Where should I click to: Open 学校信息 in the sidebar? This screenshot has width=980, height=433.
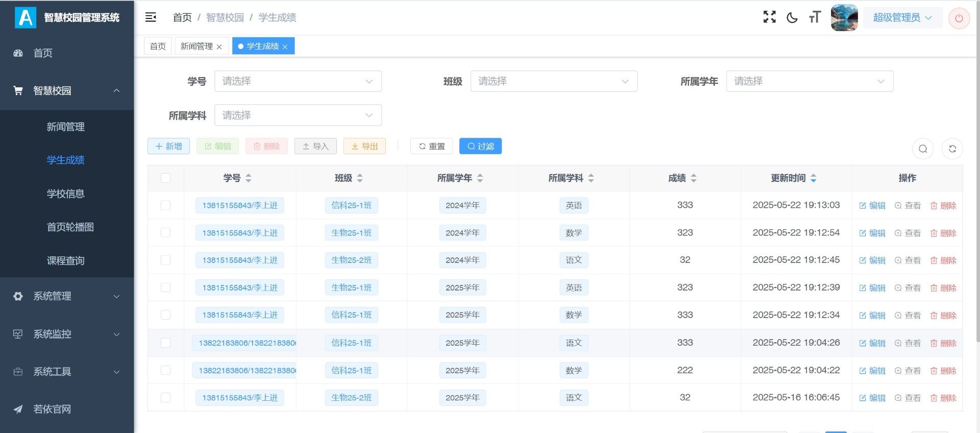pos(66,194)
